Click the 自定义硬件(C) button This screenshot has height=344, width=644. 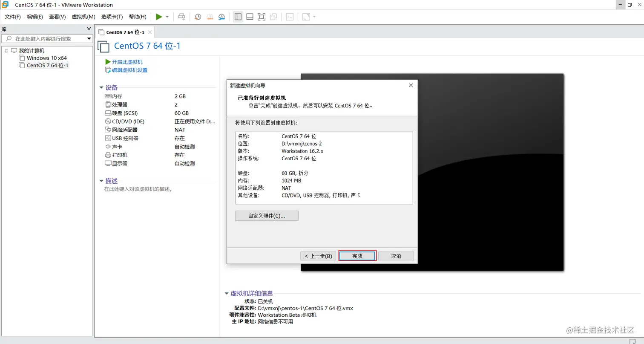coord(267,216)
